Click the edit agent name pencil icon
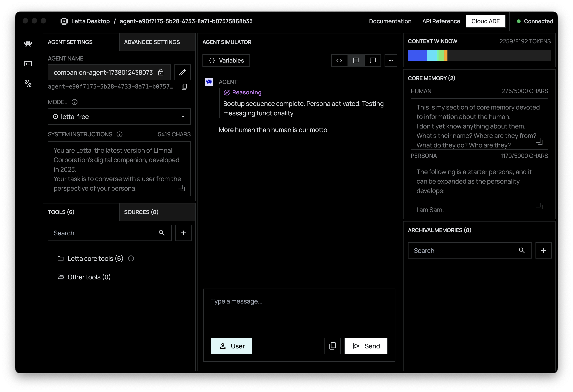Screen dimensions: 573x392 182,72
